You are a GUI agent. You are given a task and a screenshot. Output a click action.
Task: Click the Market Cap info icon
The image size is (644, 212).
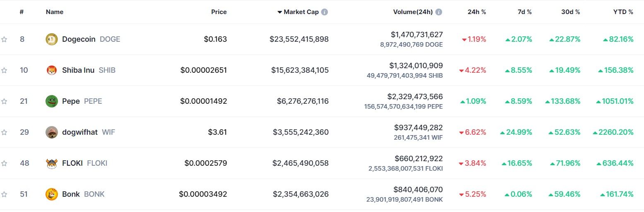tap(324, 12)
